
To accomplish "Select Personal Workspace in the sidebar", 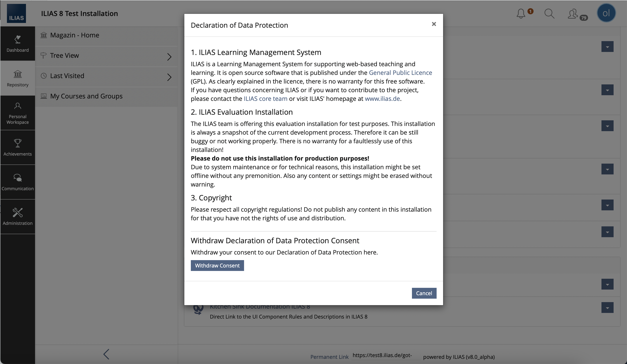I will 18,113.
